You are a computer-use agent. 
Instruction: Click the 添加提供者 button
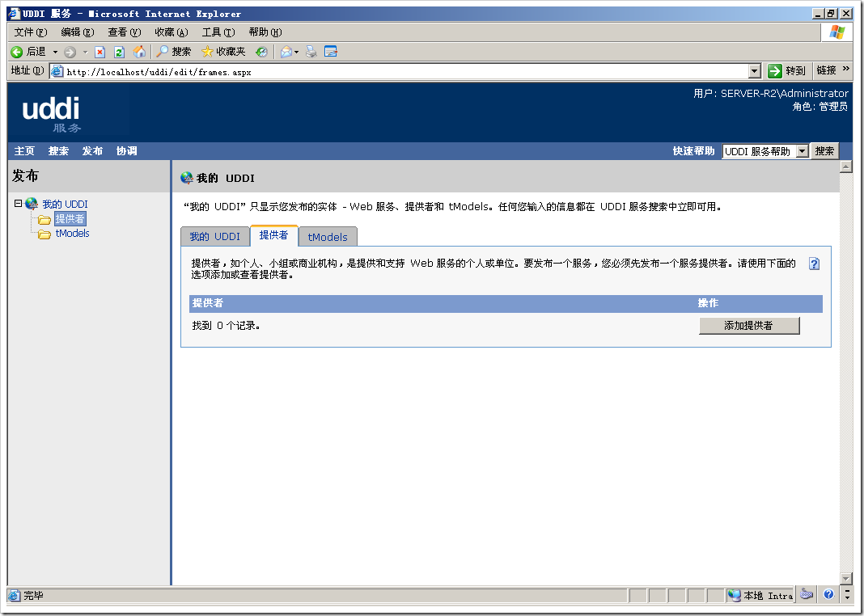click(x=749, y=325)
